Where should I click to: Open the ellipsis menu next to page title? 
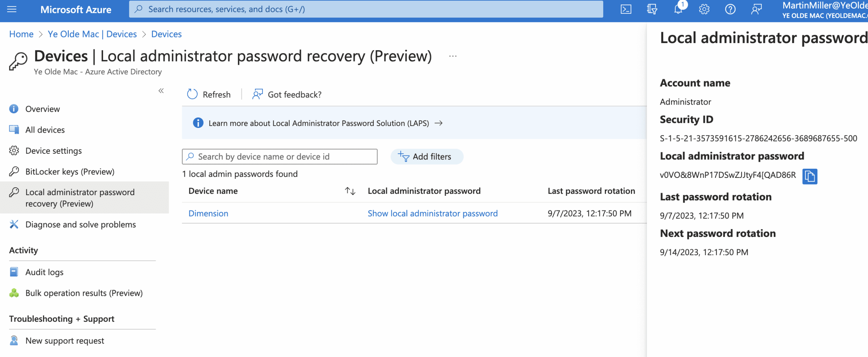pos(452,56)
